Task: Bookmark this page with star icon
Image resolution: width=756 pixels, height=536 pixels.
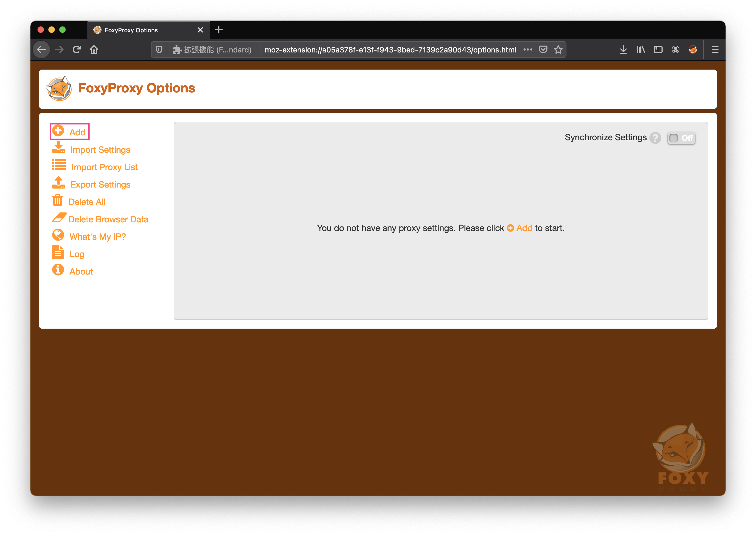Action: tap(558, 49)
